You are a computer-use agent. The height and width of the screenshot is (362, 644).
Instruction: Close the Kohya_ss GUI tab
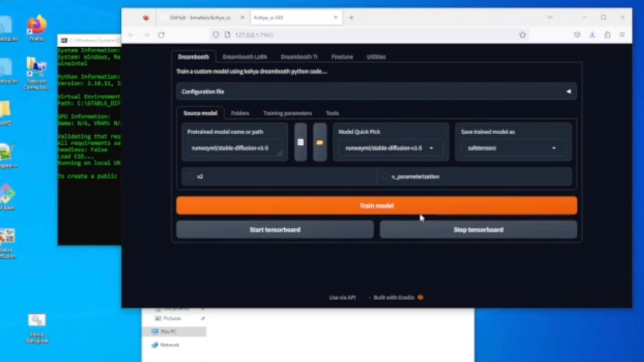pyautogui.click(x=336, y=18)
